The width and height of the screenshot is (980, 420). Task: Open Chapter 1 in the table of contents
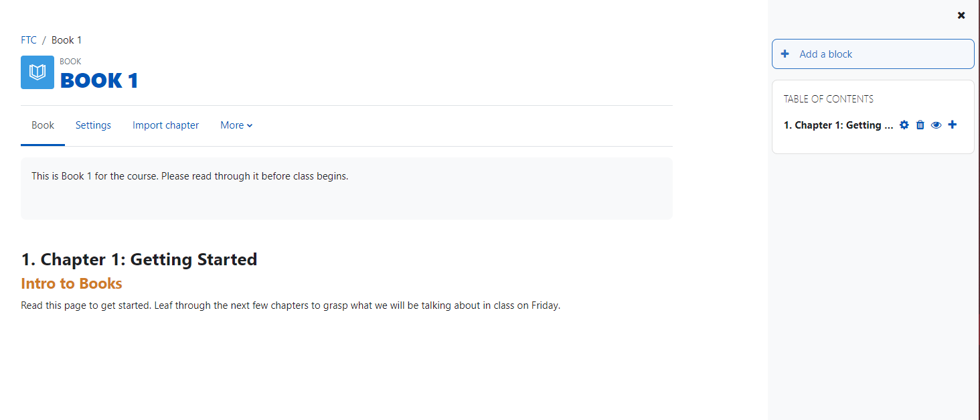coord(838,125)
